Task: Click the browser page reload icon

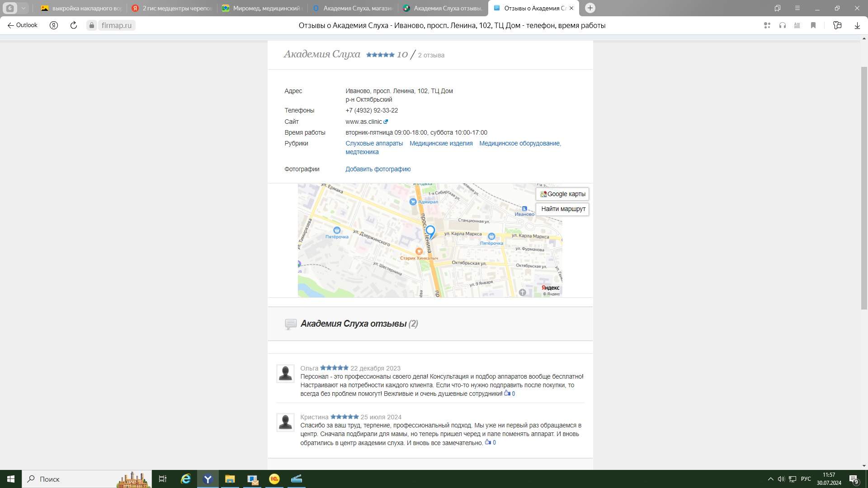Action: (x=74, y=25)
